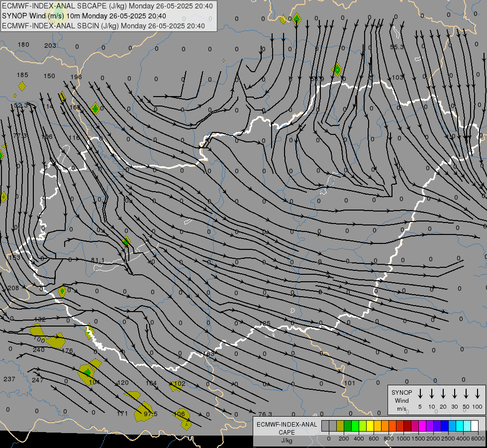
Task: Click the 203 value on the map
Action: [50, 46]
